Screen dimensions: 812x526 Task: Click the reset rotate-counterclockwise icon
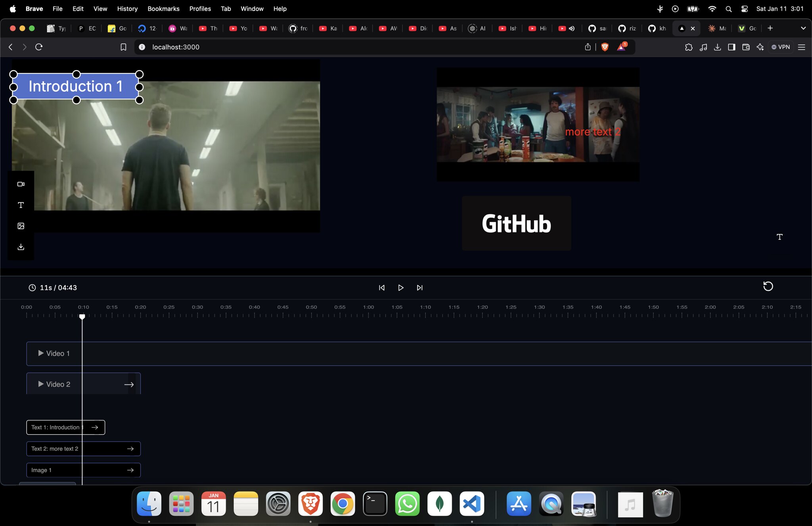768,286
